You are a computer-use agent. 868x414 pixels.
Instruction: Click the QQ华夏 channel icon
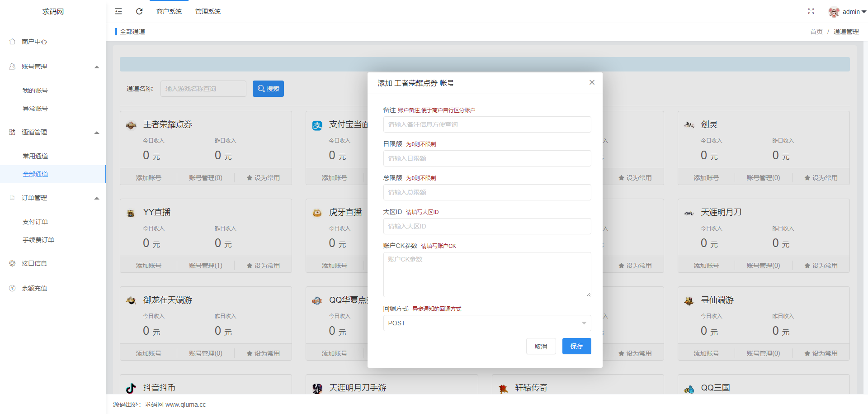click(x=317, y=300)
